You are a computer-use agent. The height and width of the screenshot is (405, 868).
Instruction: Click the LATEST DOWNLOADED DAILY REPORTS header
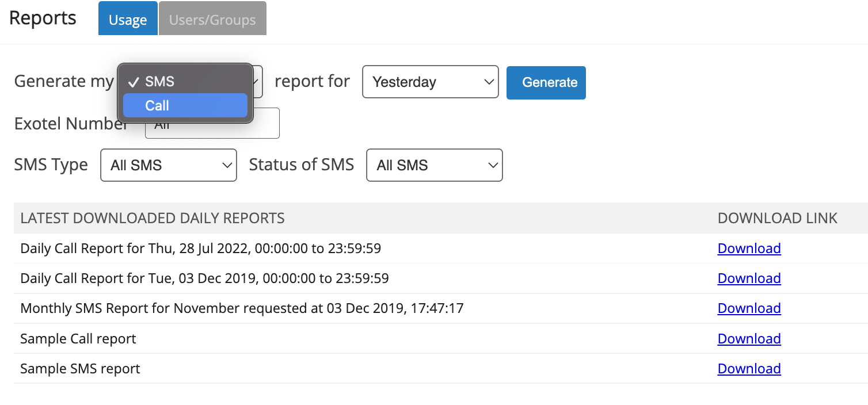pyautogui.click(x=153, y=218)
